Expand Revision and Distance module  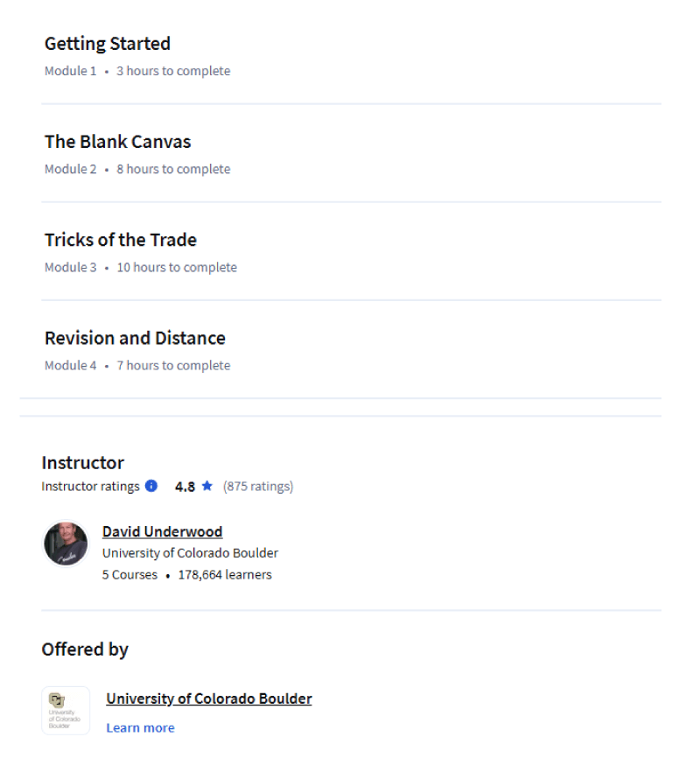coord(351,350)
